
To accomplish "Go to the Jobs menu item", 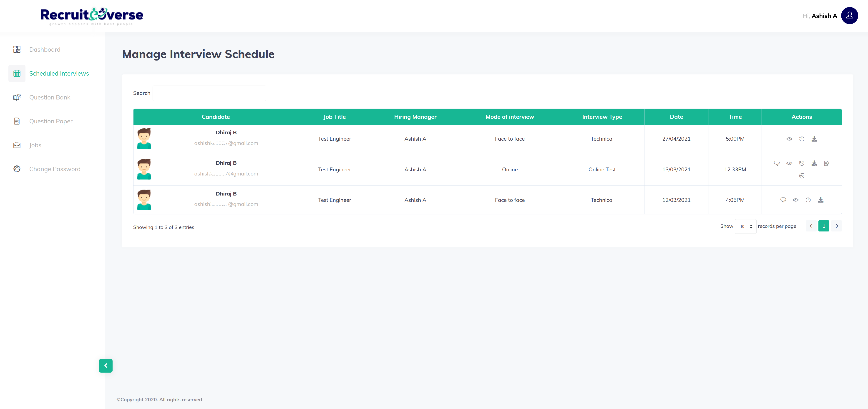I will 35,145.
